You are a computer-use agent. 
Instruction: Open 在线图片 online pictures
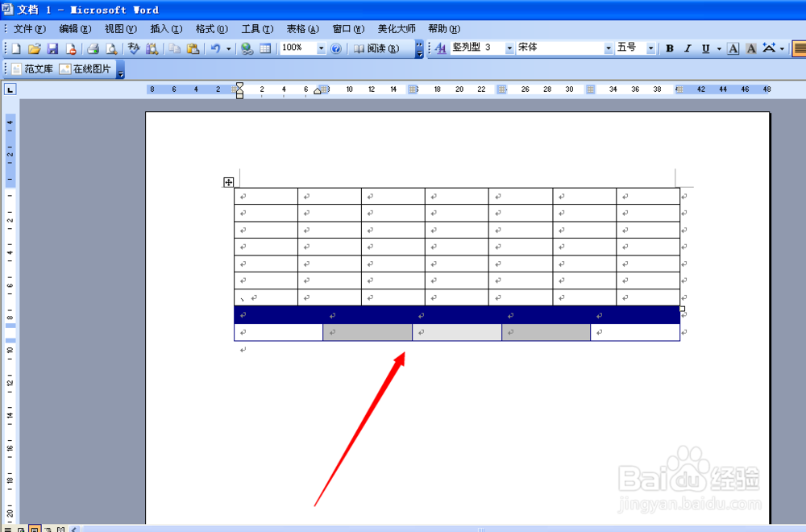point(85,69)
